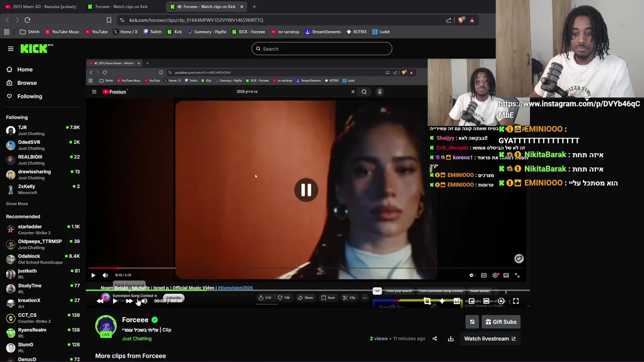Screen dimensions: 644x362
Task: Open the 2xKelly Minecraft channel
Action: [x=43, y=189]
